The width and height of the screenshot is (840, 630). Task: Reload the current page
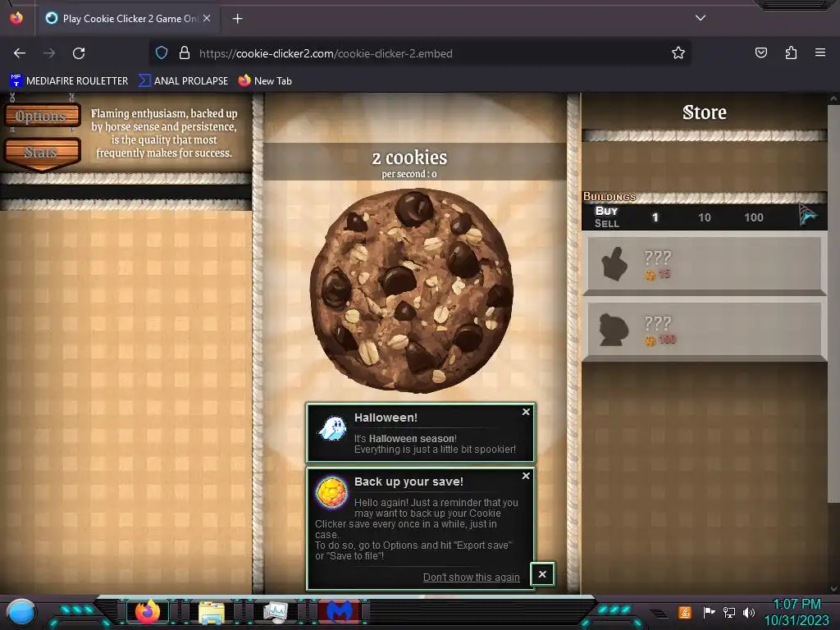[x=79, y=53]
